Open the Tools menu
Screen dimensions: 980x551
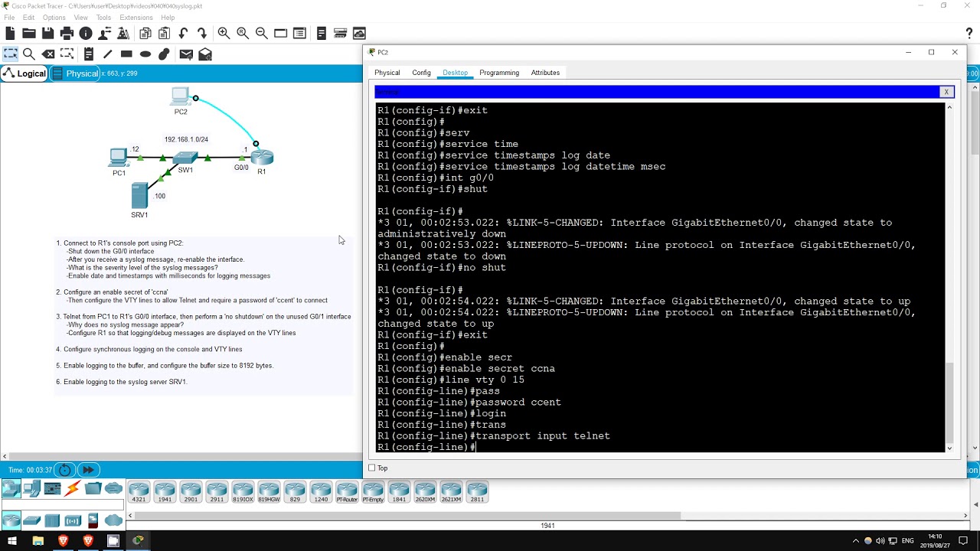[x=103, y=18]
